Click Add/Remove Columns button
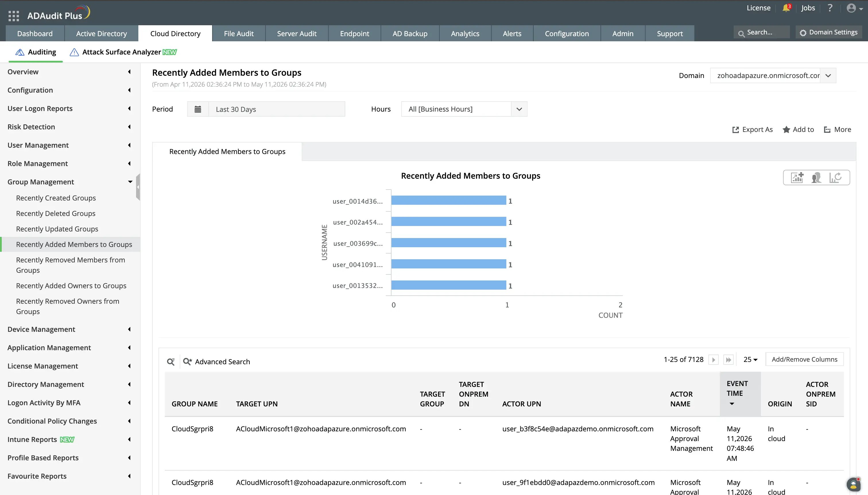The height and width of the screenshot is (495, 868). click(804, 359)
